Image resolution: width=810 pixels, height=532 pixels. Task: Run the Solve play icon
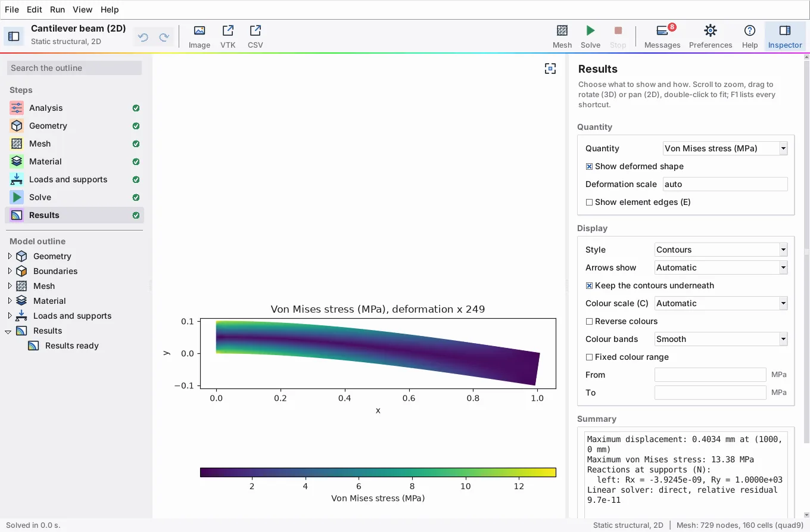(x=590, y=30)
